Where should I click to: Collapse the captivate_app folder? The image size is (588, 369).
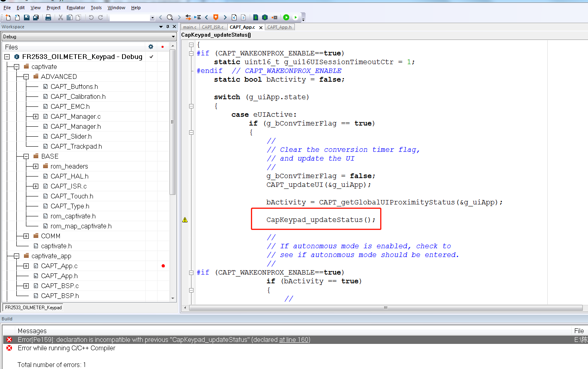click(16, 256)
